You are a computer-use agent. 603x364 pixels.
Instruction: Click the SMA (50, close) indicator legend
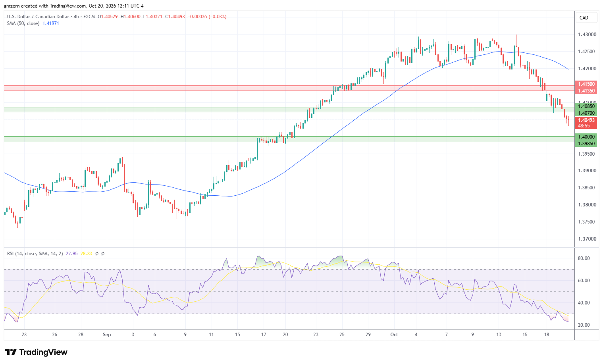[x=23, y=23]
